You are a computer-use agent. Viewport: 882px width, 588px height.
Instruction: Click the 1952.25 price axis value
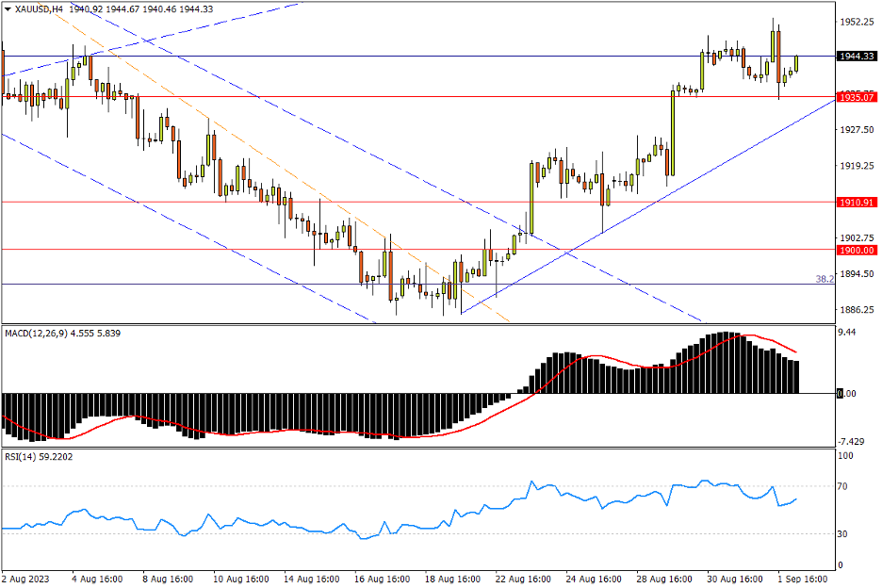(857, 22)
